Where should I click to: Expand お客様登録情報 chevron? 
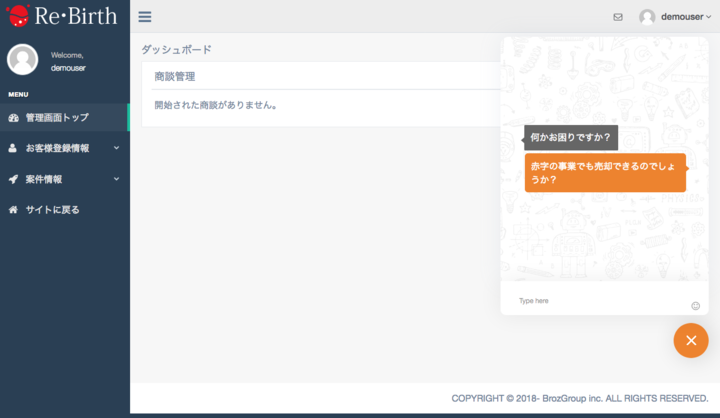[x=116, y=148]
